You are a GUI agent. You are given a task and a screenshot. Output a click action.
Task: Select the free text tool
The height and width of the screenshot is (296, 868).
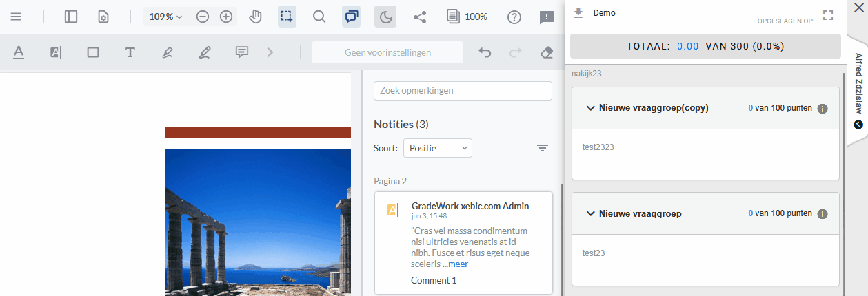click(130, 52)
